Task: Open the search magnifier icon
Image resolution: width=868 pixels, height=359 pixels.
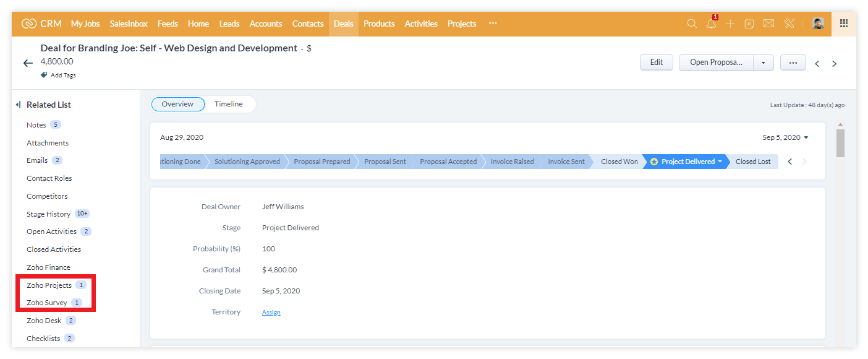Action: 692,24
